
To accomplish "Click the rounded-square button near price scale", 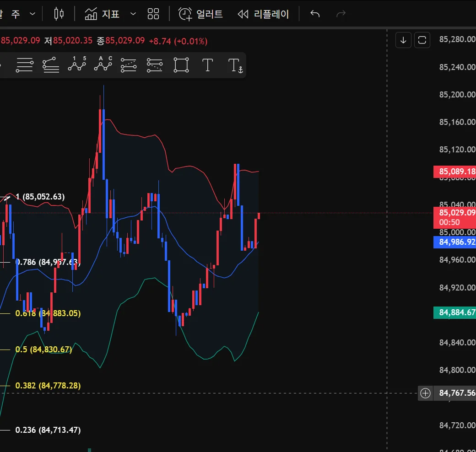I will click(x=422, y=40).
